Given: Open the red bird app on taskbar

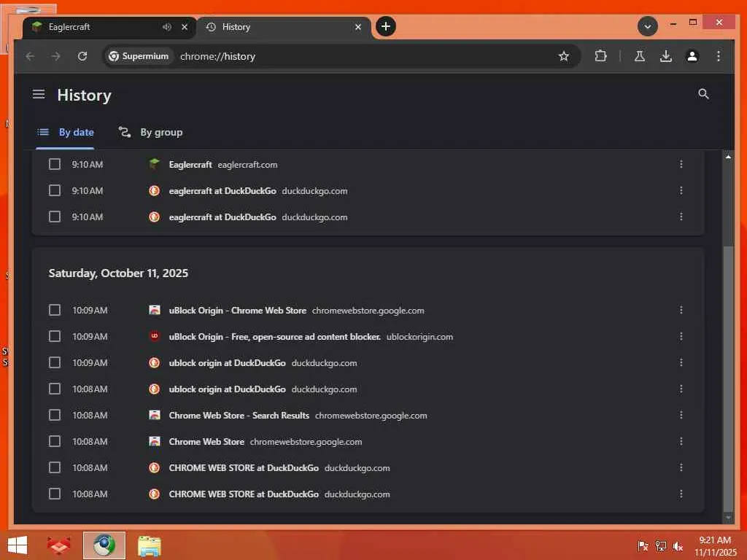Looking at the screenshot, I should click(x=58, y=545).
